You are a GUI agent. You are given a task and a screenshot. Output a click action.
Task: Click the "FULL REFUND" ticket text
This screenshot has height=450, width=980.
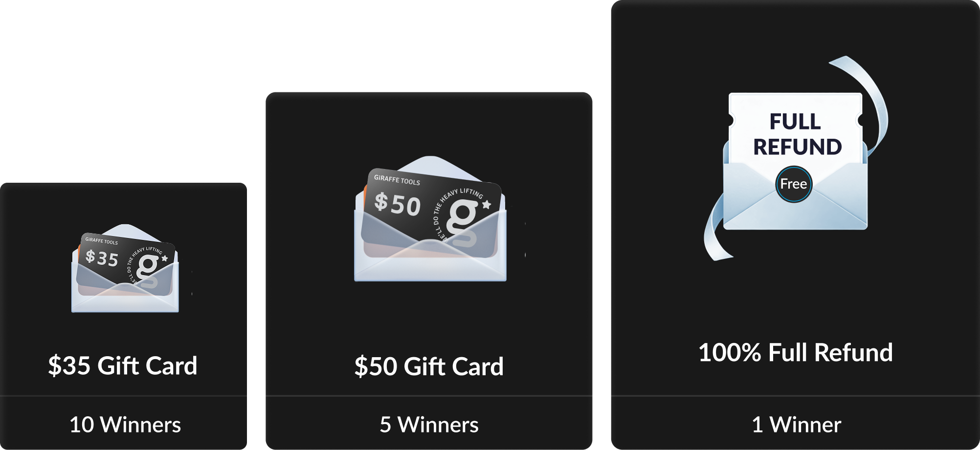pyautogui.click(x=797, y=134)
